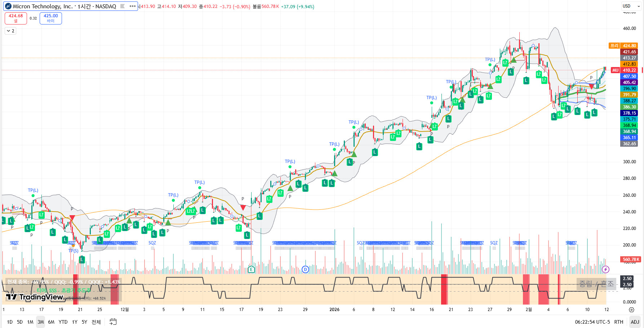644x328 pixels.
Task: Click the purple lightning event icon
Action: (x=605, y=269)
